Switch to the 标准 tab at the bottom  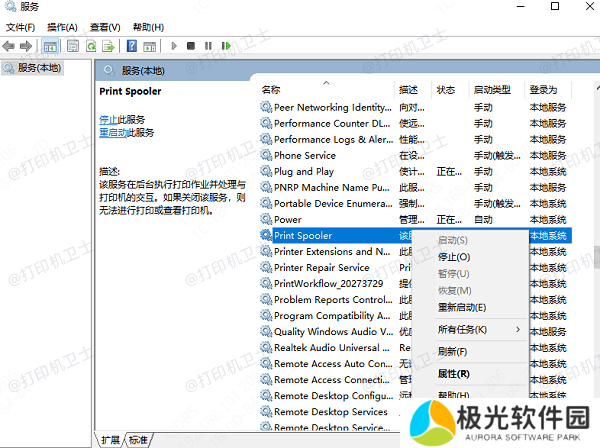tap(138, 440)
